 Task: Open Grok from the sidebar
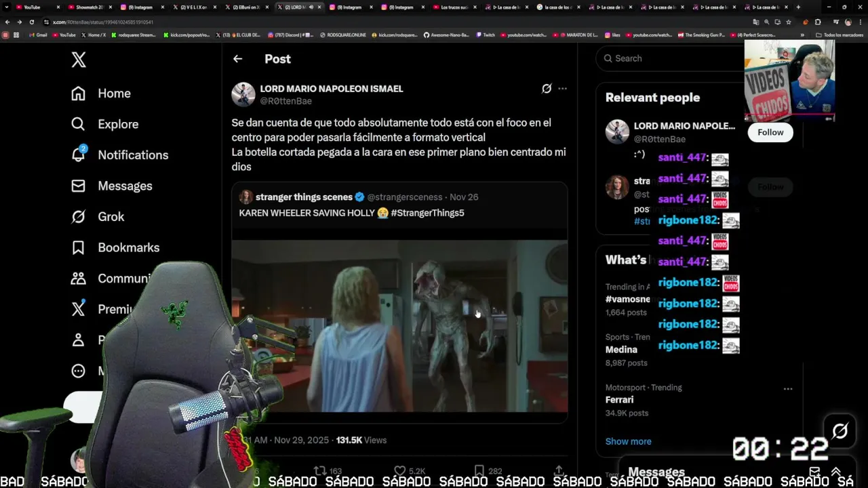tap(98, 217)
